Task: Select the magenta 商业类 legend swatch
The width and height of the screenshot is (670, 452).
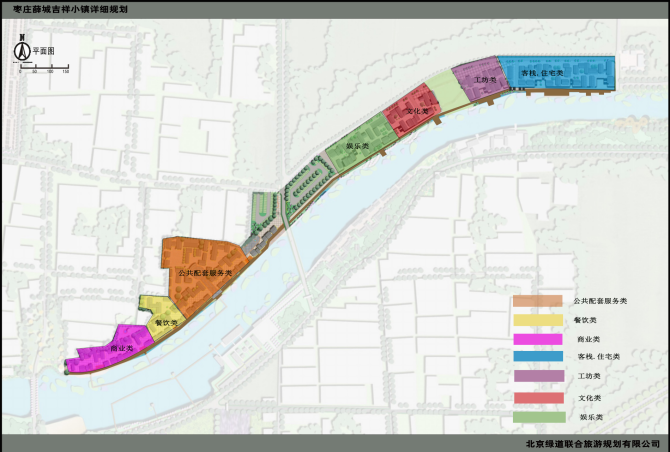Action: click(x=537, y=340)
